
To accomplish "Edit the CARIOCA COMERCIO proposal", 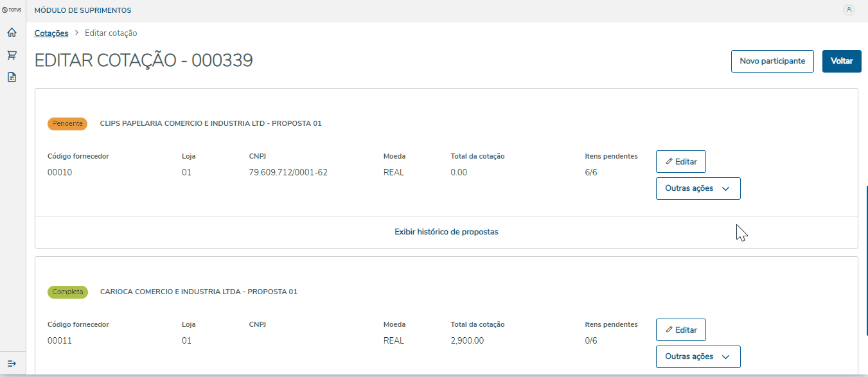I will 680,330.
